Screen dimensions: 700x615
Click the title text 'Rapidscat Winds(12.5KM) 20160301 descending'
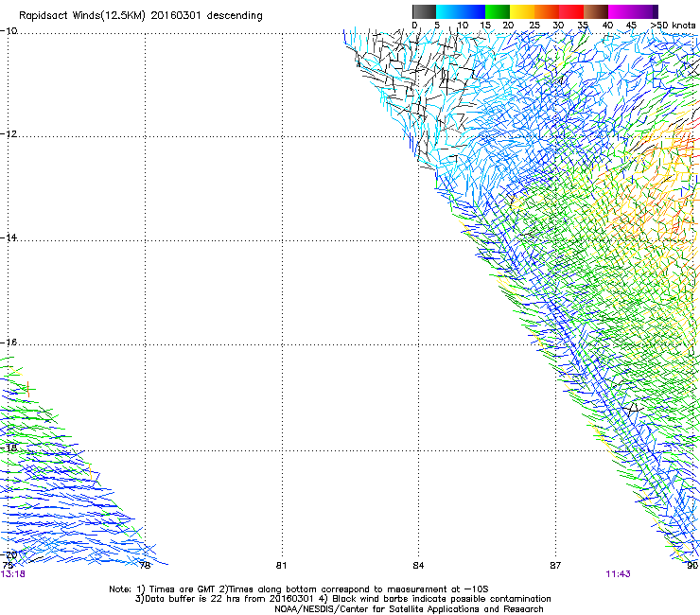point(141,16)
